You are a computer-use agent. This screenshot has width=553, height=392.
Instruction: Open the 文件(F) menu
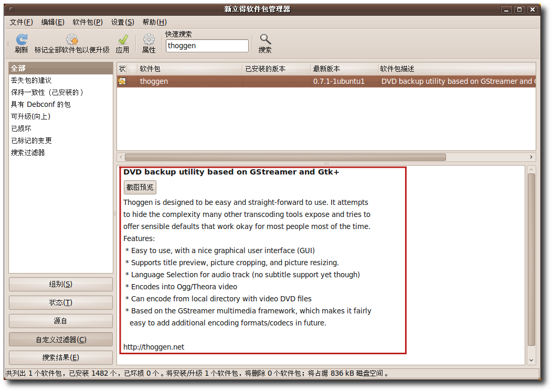pyautogui.click(x=22, y=22)
